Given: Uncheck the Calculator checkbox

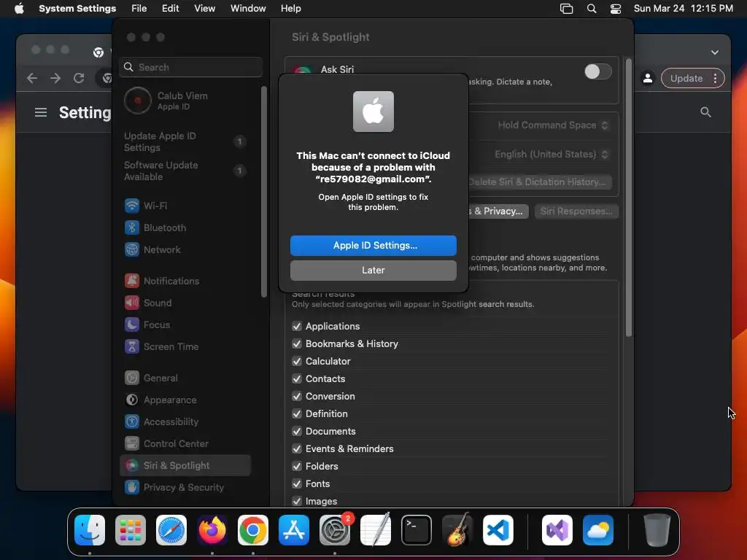Looking at the screenshot, I should click(297, 362).
